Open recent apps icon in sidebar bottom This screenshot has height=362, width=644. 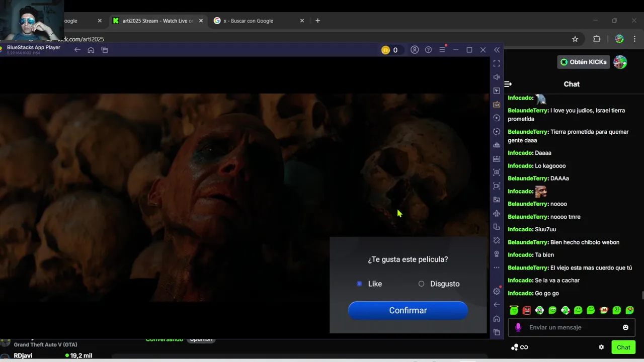[497, 332]
